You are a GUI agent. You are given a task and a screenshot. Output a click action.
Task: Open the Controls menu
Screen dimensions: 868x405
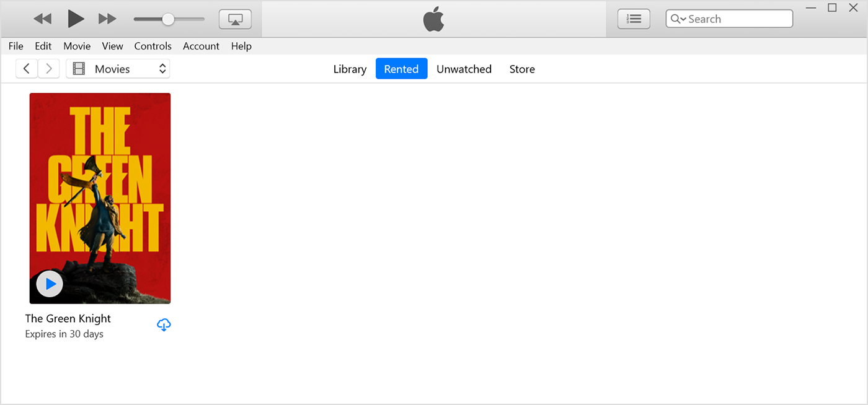[x=153, y=46]
